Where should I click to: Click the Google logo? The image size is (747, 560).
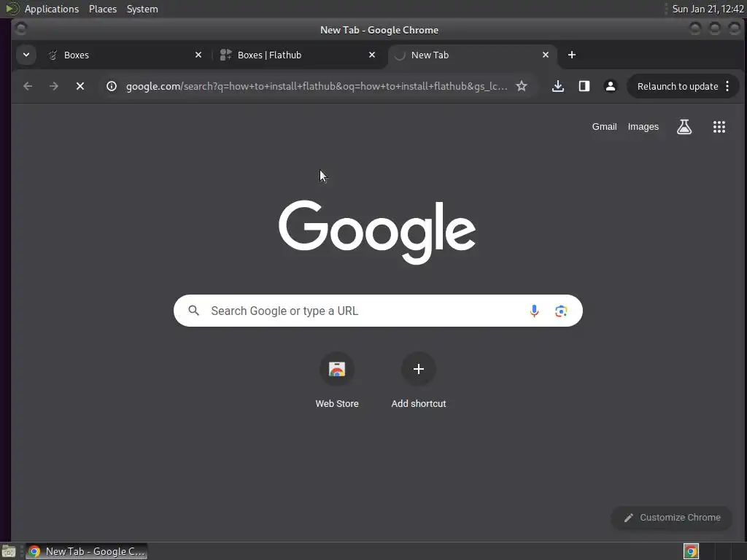coord(377,231)
